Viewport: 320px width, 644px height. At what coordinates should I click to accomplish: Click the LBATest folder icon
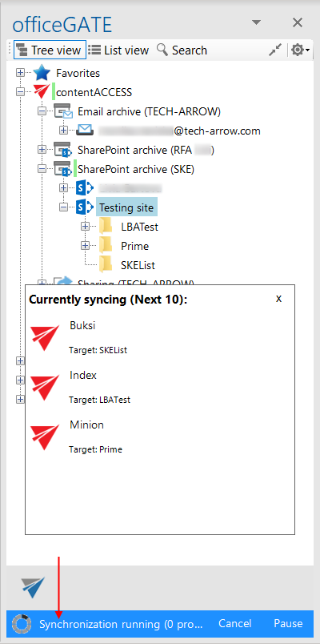106,227
